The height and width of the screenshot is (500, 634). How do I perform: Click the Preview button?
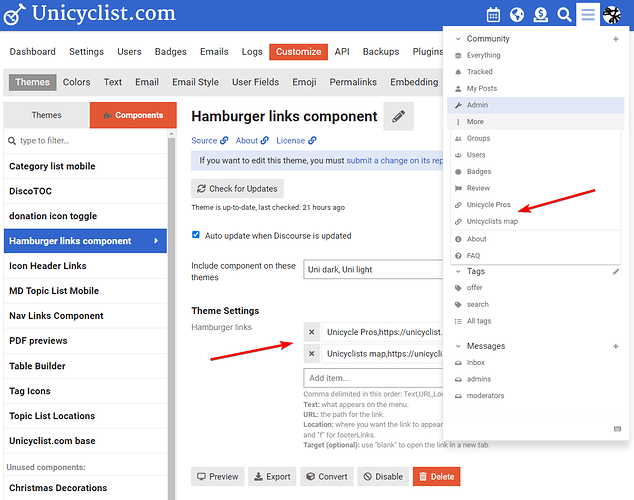pyautogui.click(x=218, y=477)
